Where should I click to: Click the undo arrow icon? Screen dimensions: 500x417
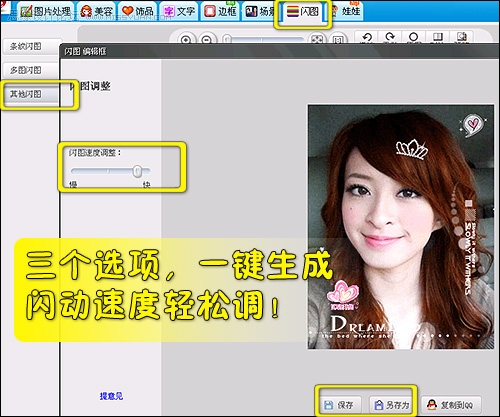367,37
